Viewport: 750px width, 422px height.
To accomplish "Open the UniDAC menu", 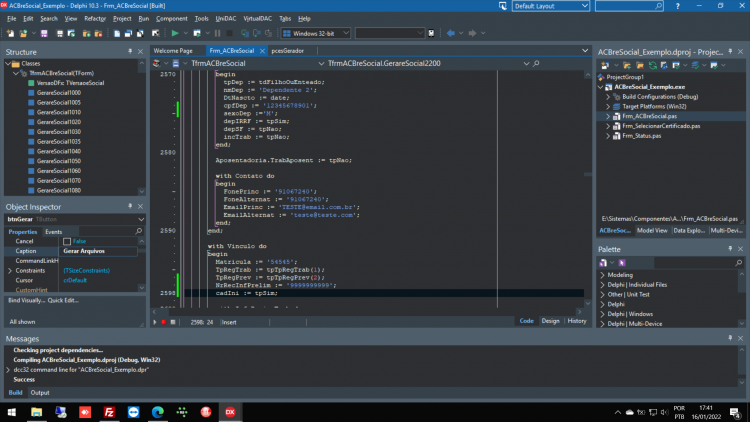I will click(x=226, y=19).
